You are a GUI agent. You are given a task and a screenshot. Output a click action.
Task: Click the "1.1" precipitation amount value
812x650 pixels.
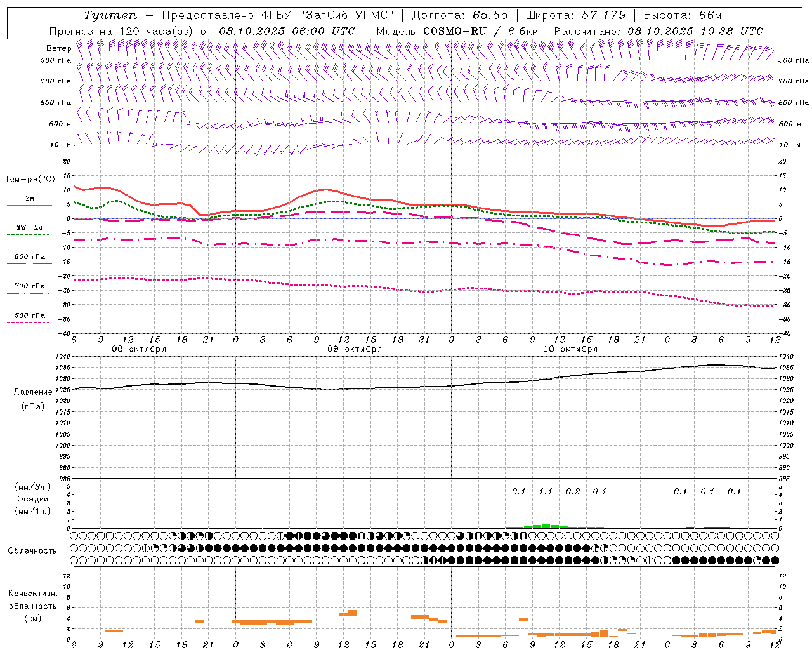pos(546,491)
